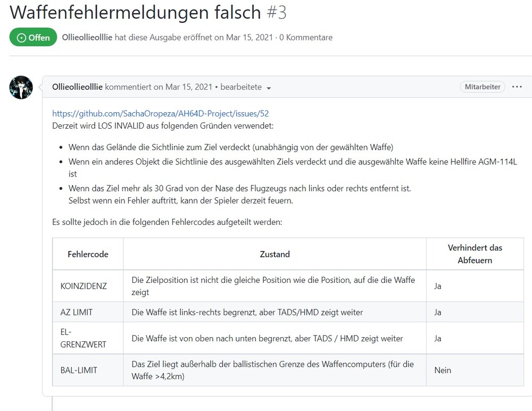The width and height of the screenshot is (532, 411).
Task: Click the AZ LIMIT description about links-rechts begrenzt
Action: [x=275, y=312]
